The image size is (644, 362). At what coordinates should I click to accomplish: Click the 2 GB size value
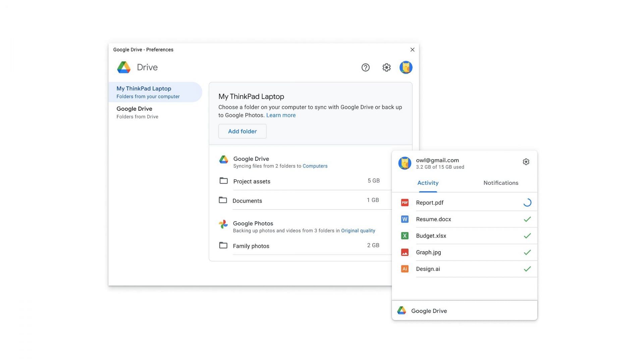(x=373, y=245)
